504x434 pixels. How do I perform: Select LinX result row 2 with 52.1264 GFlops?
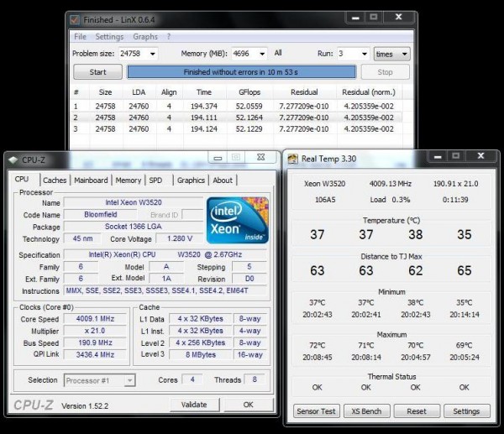tap(237, 118)
